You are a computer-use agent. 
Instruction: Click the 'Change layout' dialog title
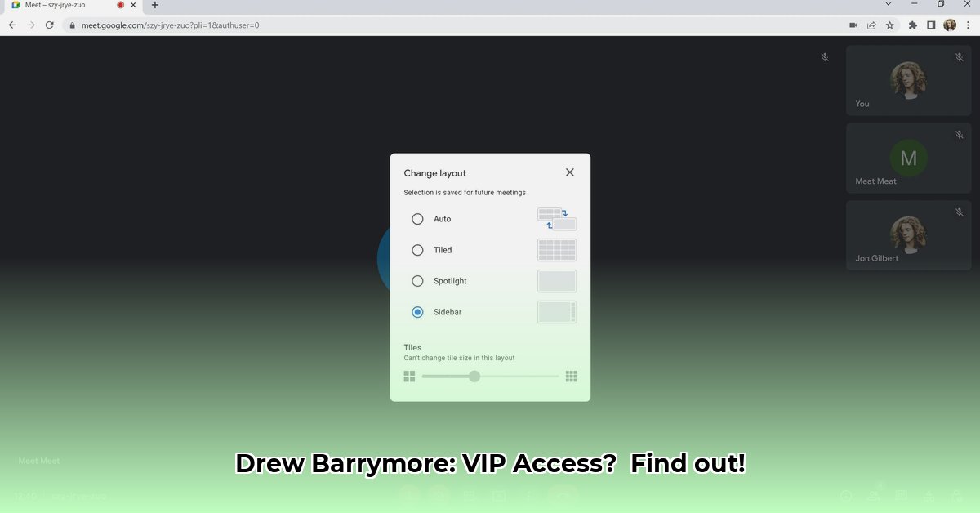(435, 173)
